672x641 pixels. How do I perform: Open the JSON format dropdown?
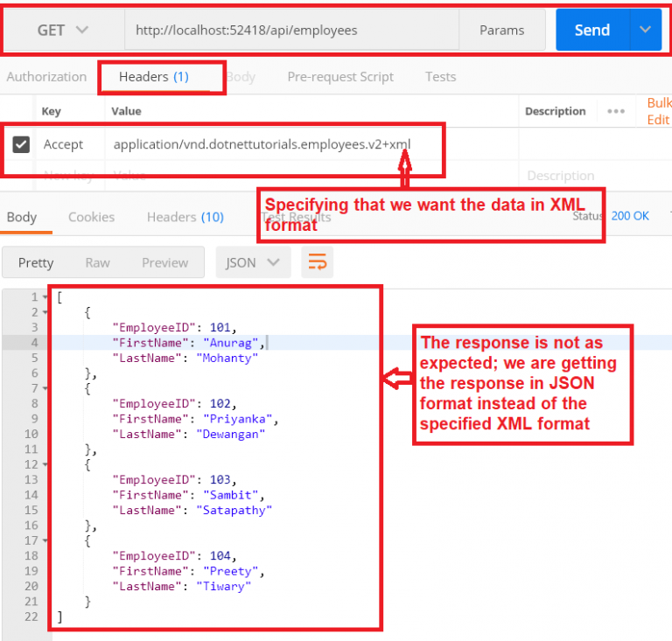tap(253, 262)
